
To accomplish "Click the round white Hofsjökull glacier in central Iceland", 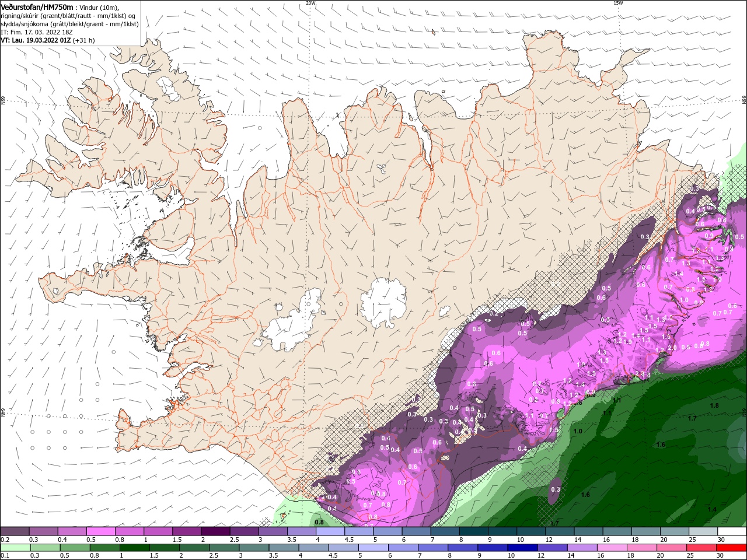I will point(383,303).
